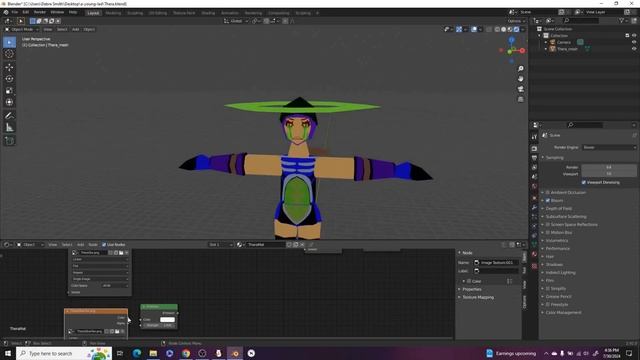
Task: Enable Screen Space Reflections checkbox
Action: tap(548, 224)
